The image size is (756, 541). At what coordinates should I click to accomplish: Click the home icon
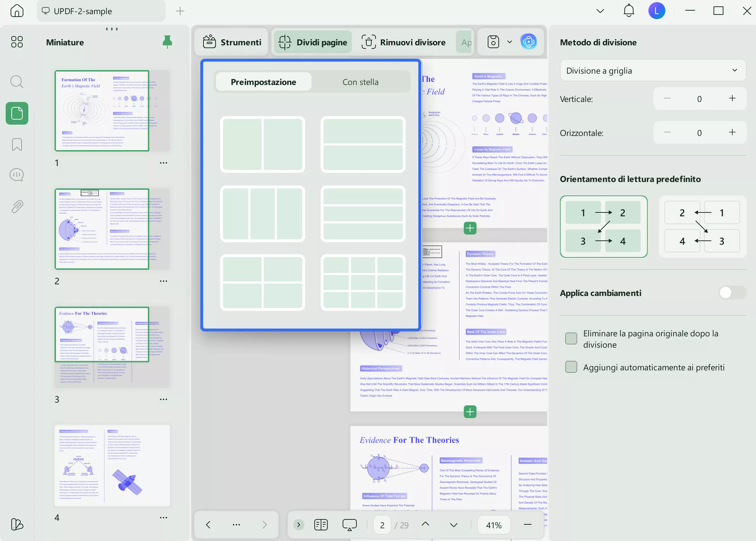pyautogui.click(x=17, y=11)
